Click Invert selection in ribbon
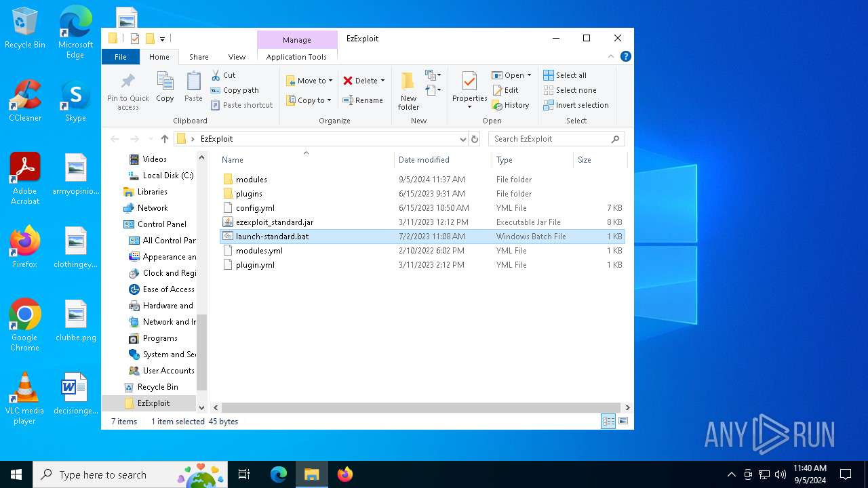The width and height of the screenshot is (868, 488). [576, 105]
